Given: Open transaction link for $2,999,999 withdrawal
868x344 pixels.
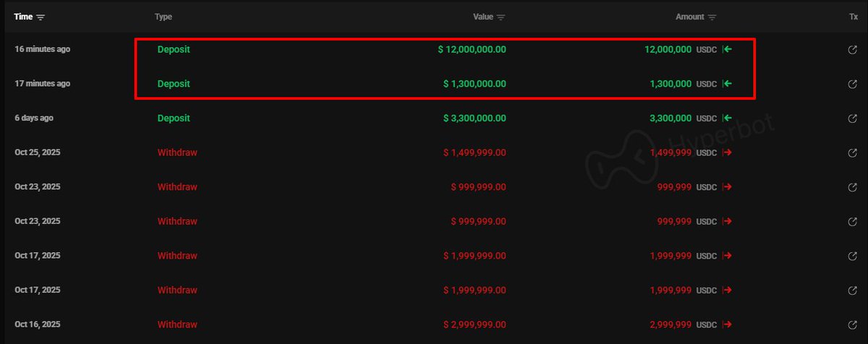Looking at the screenshot, I should (852, 324).
